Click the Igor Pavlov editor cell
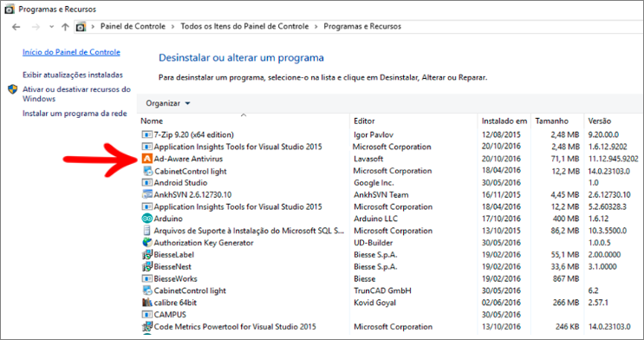The width and height of the screenshot is (644, 340). coord(374,134)
